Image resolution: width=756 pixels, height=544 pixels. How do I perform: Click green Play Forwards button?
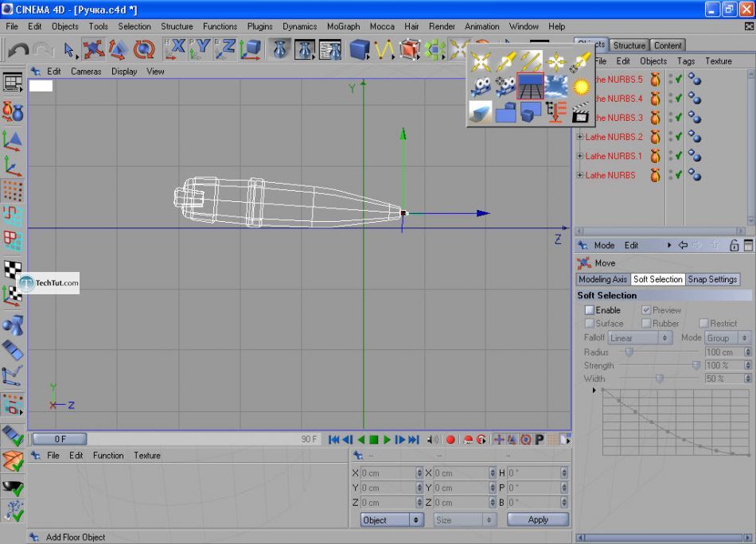tap(387, 440)
